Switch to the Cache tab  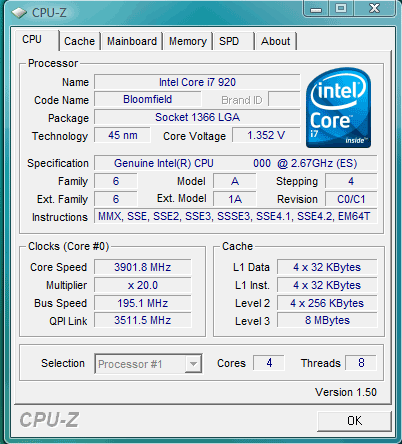pos(79,41)
